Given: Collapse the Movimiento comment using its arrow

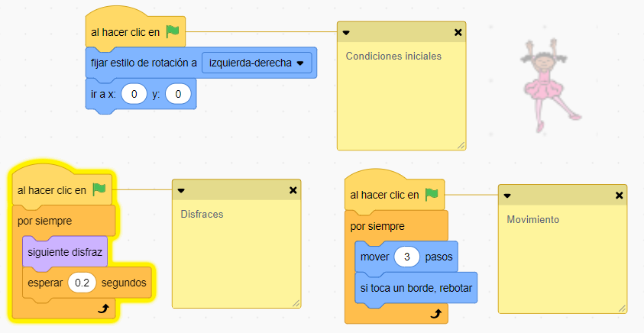Looking at the screenshot, I should [507, 196].
